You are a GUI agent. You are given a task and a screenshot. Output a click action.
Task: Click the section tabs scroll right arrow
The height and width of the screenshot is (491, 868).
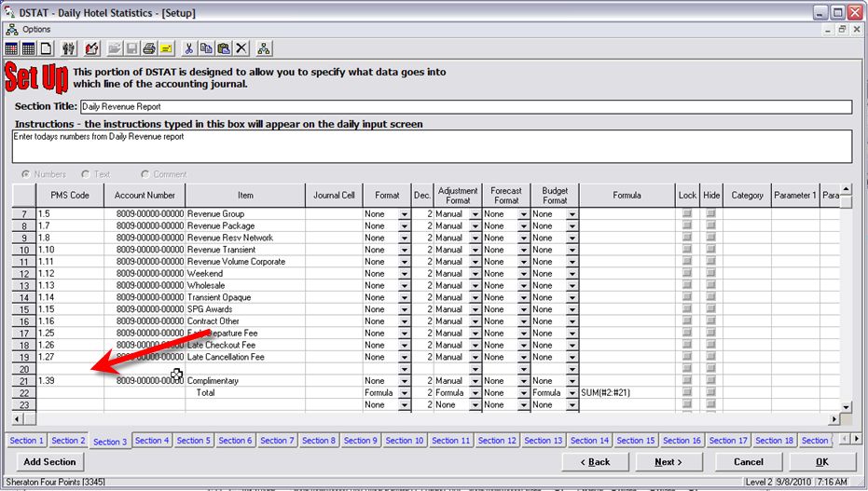point(857,439)
